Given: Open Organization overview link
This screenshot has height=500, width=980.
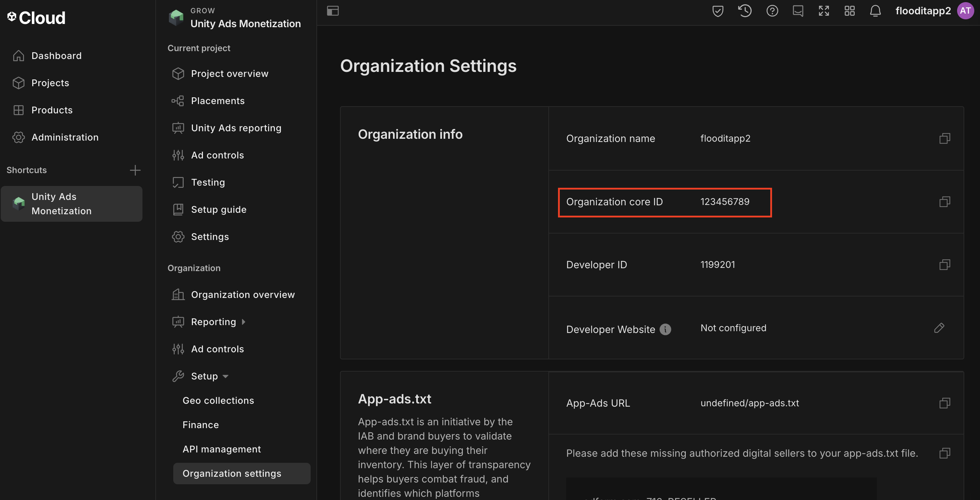Looking at the screenshot, I should point(243,295).
